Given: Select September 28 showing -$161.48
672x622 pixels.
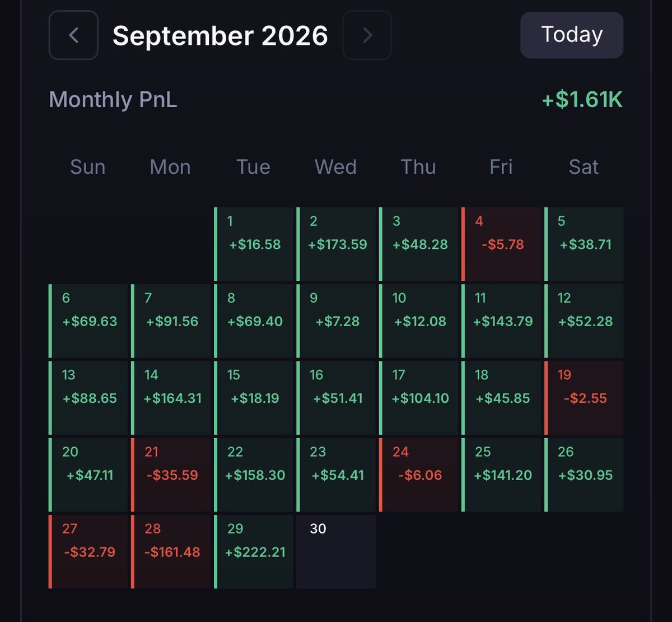Looking at the screenshot, I should tap(171, 552).
